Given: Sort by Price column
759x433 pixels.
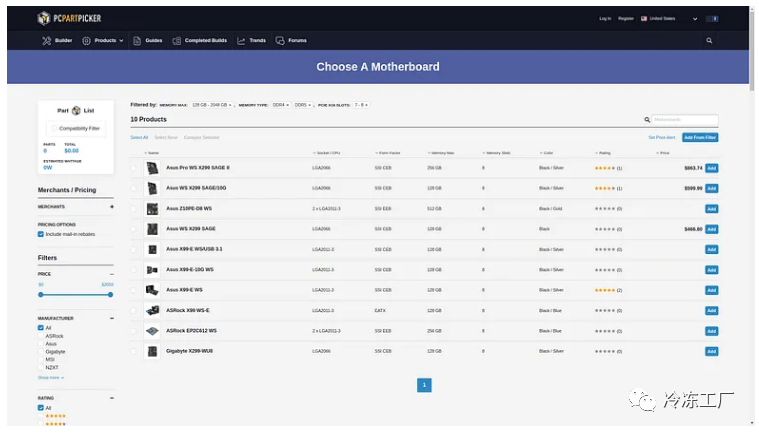Looking at the screenshot, I should [663, 153].
